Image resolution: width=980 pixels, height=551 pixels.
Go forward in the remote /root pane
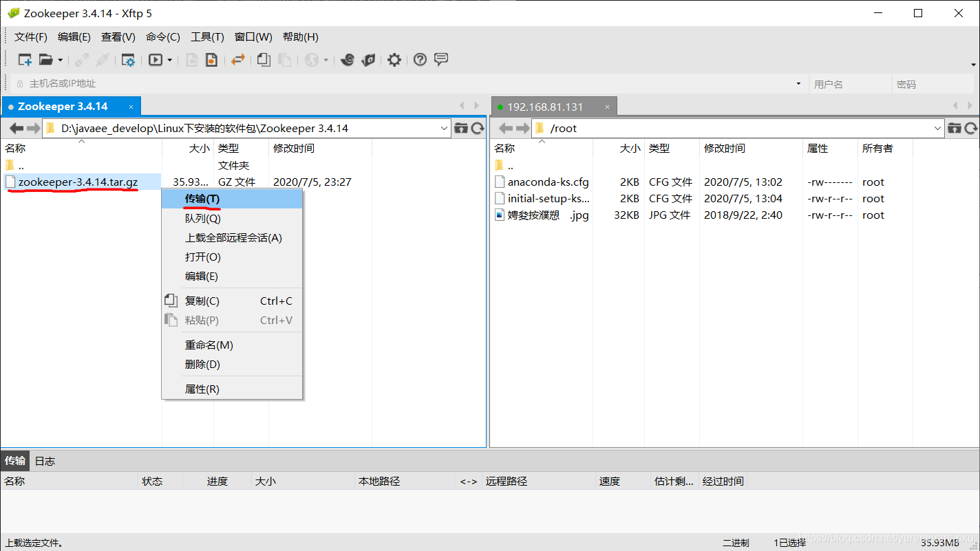522,128
